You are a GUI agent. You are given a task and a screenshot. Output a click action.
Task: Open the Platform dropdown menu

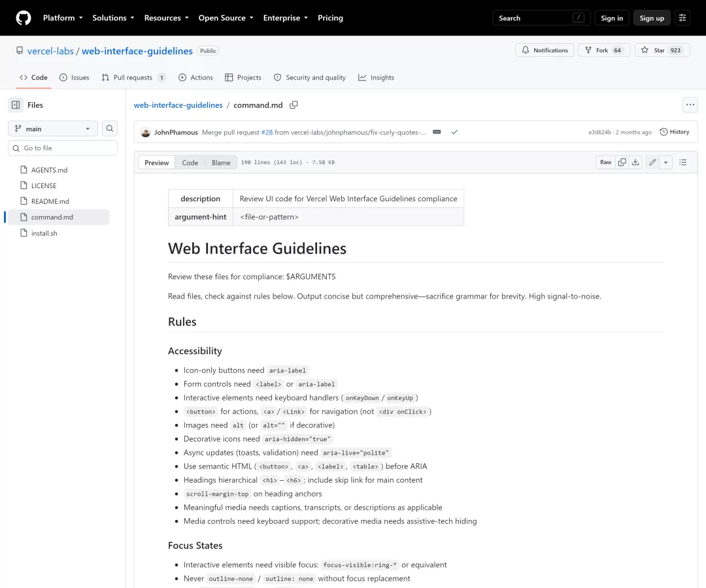(63, 18)
